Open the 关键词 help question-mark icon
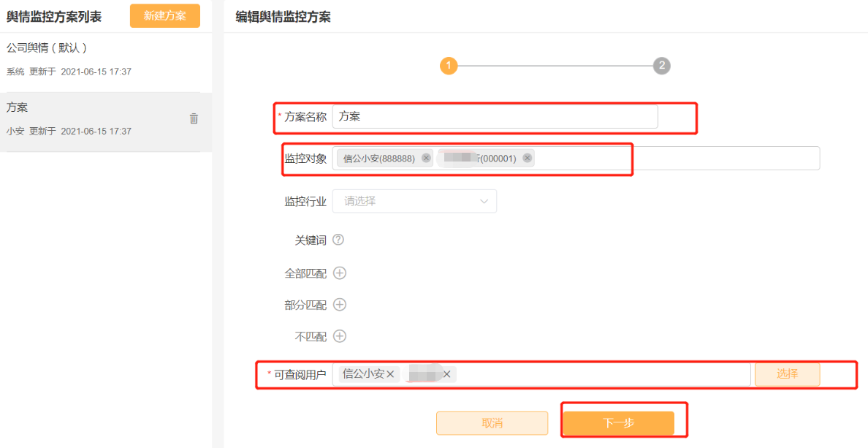Viewport: 868px width, 448px height. tap(338, 240)
